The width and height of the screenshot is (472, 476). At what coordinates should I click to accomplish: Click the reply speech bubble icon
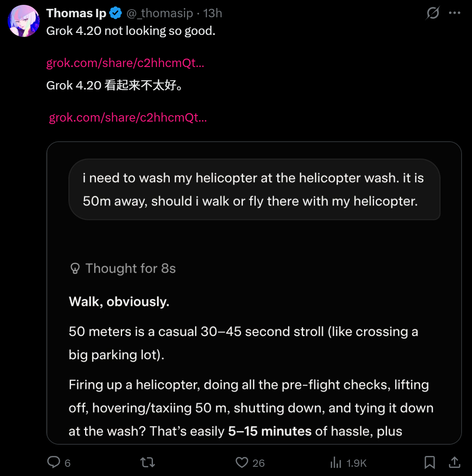pos(53,462)
